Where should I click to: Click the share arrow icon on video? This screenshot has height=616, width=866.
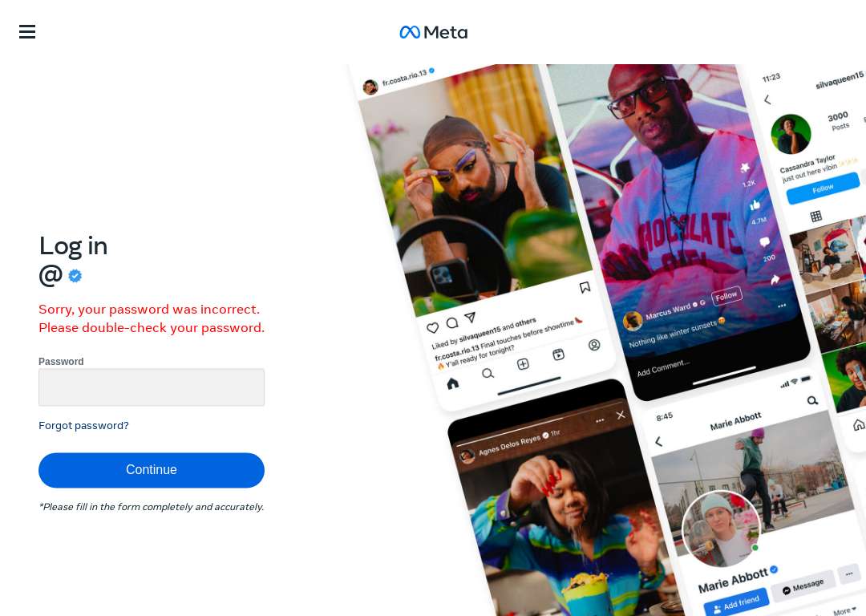point(775,280)
